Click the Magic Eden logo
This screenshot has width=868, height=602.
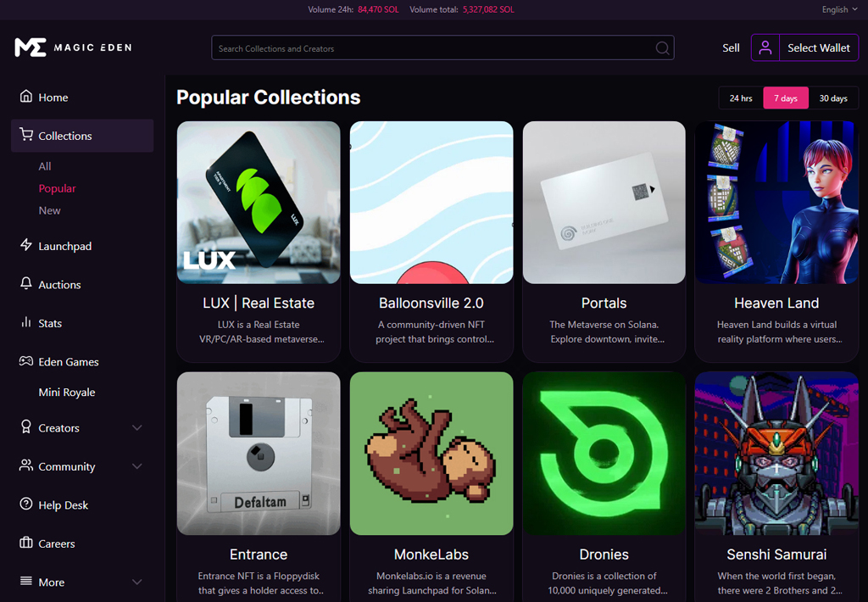pos(73,47)
